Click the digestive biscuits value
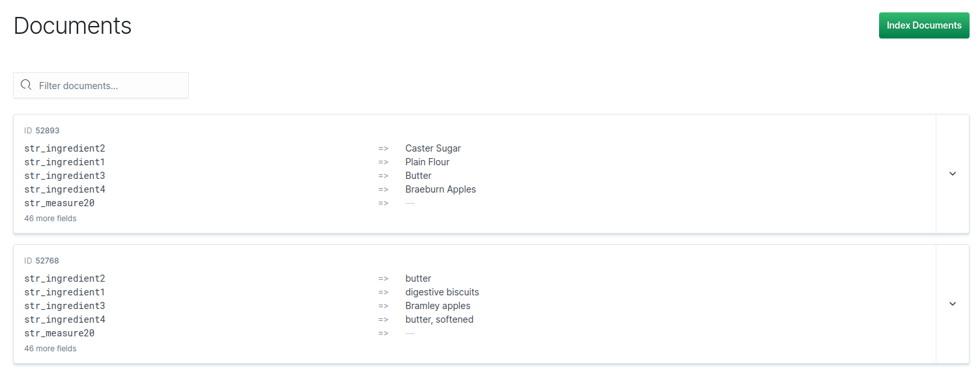The height and width of the screenshot is (378, 980). (x=441, y=291)
